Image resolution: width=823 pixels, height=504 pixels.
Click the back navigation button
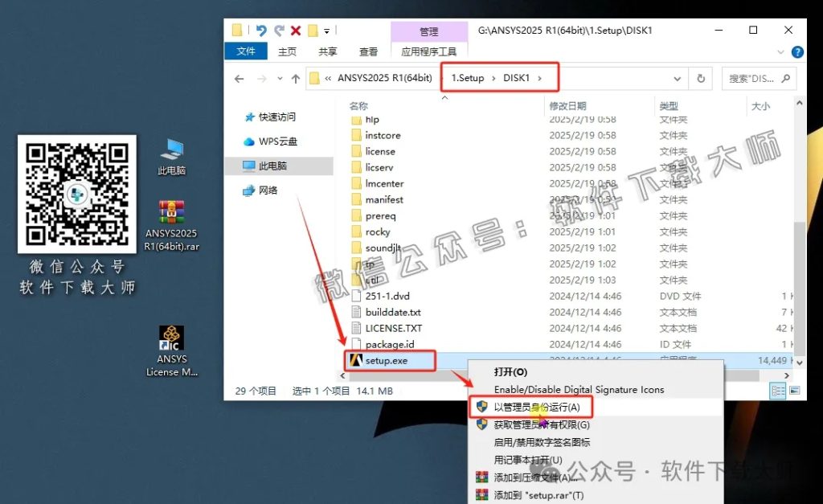click(x=239, y=77)
